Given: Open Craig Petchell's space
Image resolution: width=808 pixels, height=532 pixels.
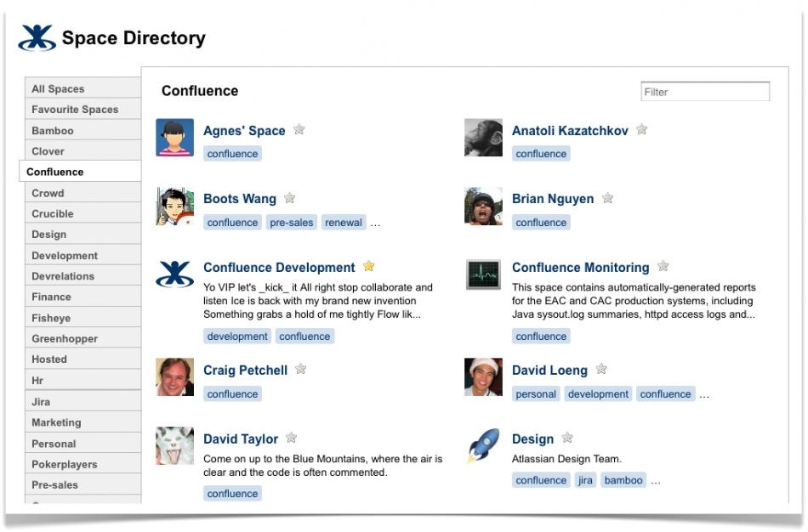Looking at the screenshot, I should (245, 371).
